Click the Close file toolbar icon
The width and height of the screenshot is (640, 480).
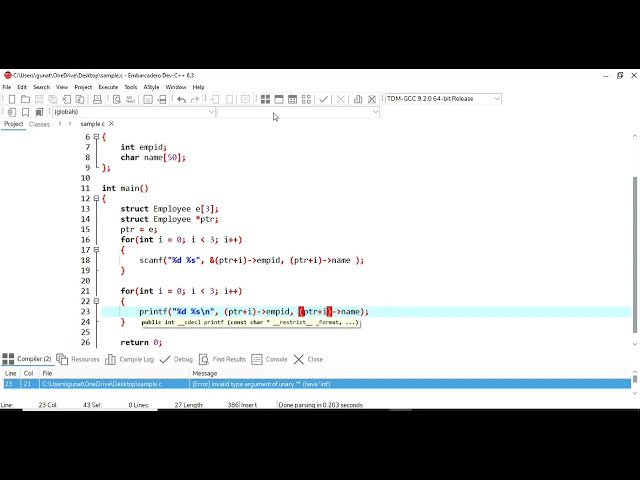click(x=67, y=99)
